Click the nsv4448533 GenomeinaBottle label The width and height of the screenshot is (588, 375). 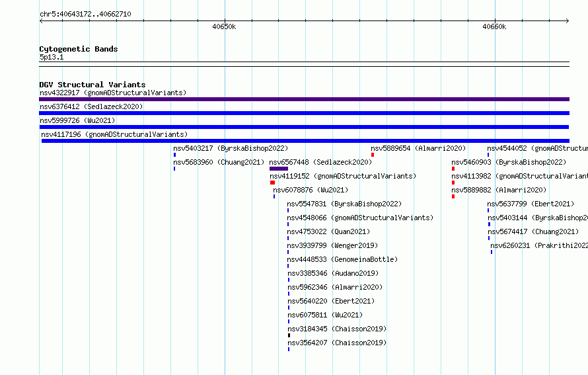[x=342, y=259]
